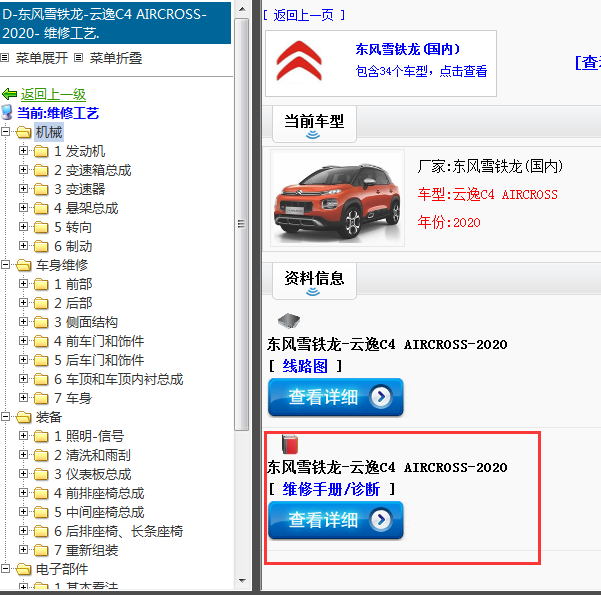Expand the 1 前部 node
Image resolution: width=601 pixels, height=595 pixels.
tap(23, 284)
